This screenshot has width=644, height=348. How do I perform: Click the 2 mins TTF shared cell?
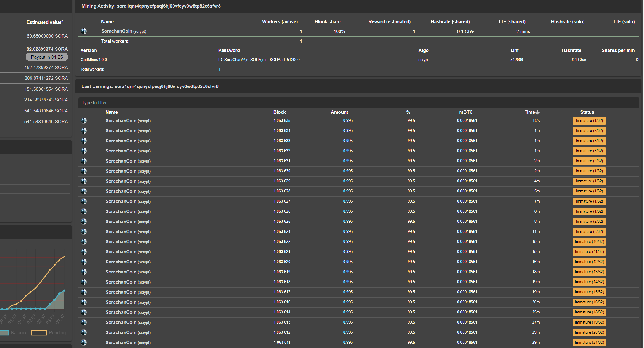pyautogui.click(x=523, y=31)
